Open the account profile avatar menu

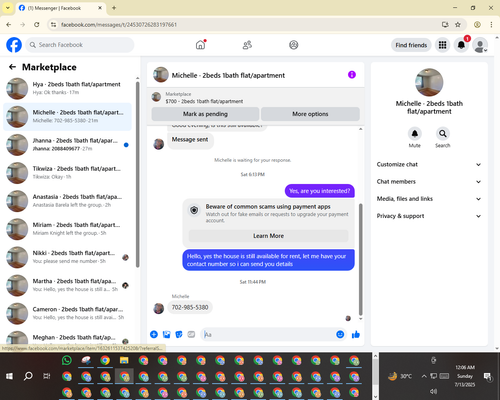tap(480, 45)
